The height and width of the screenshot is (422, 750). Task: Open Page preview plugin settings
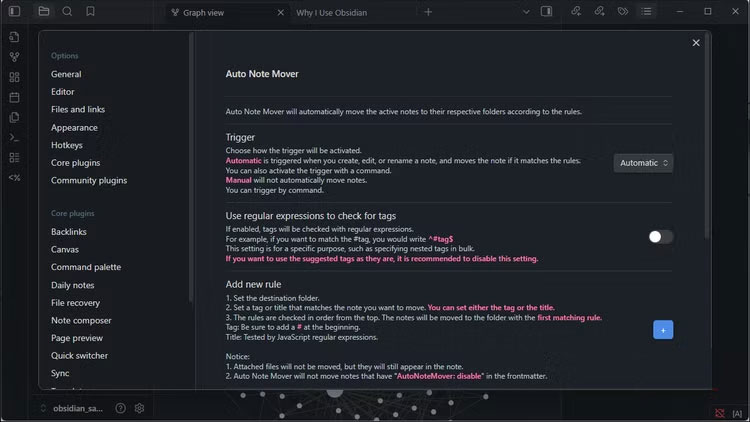(77, 338)
